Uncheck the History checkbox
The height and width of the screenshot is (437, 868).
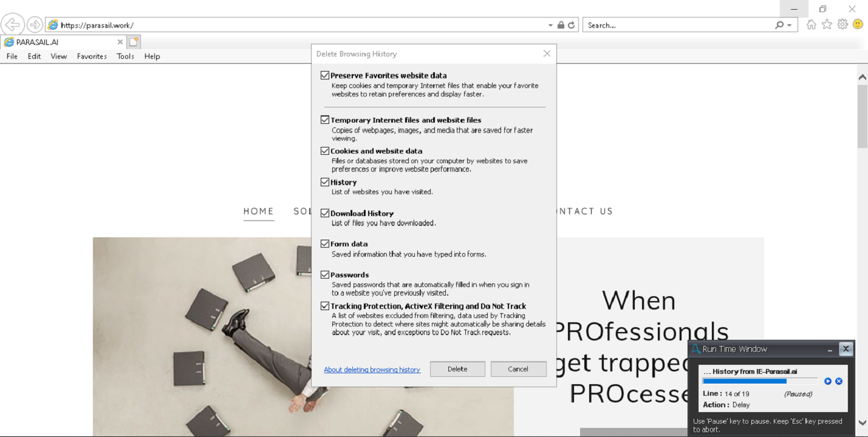coord(325,182)
